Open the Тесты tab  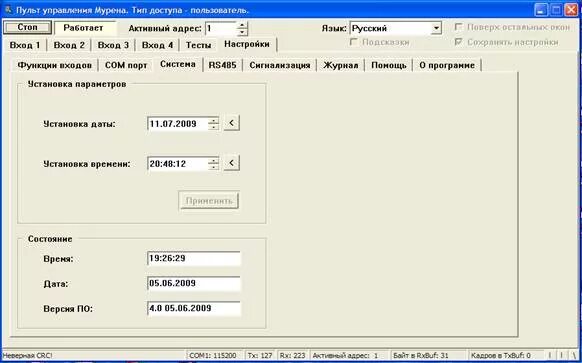(x=198, y=45)
